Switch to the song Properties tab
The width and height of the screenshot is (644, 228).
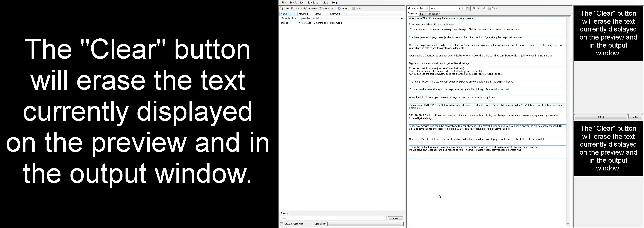[434, 14]
